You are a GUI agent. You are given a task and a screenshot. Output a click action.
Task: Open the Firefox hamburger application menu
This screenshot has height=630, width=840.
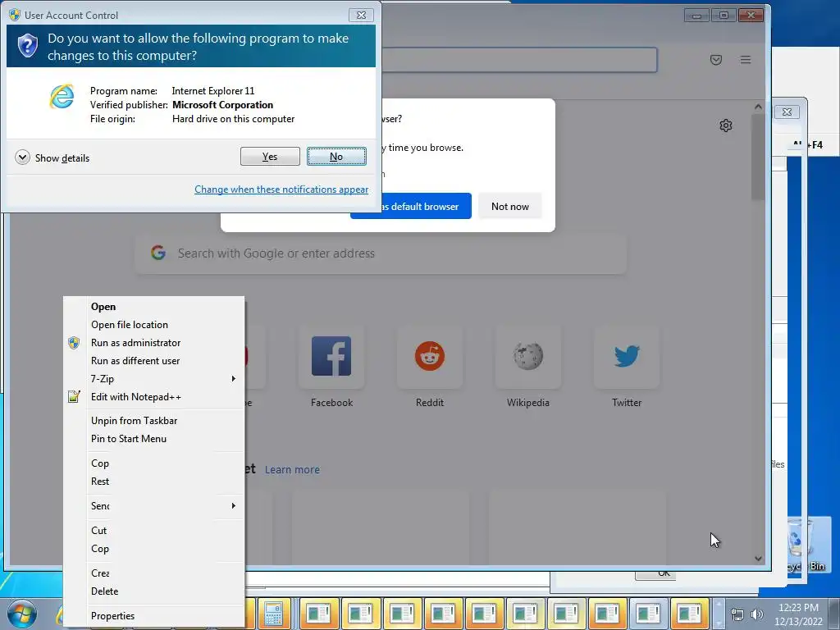pos(746,59)
